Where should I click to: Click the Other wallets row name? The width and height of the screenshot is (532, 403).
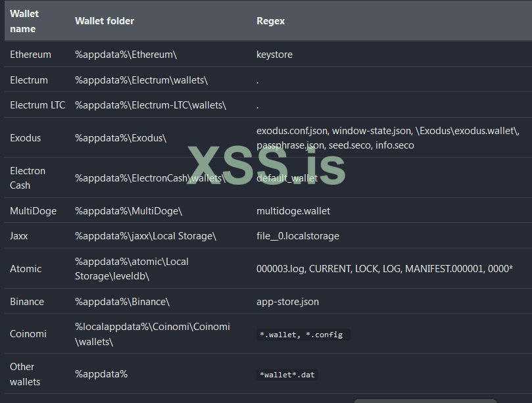coord(25,374)
